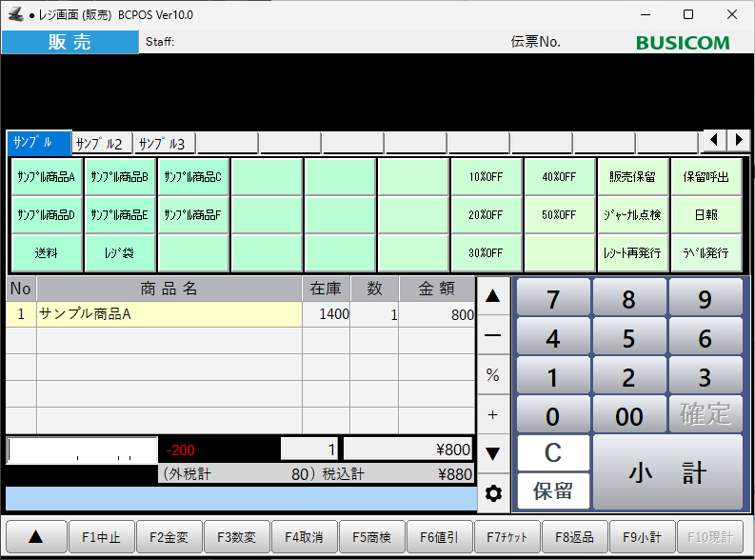Image resolution: width=755 pixels, height=560 pixels.
Task: Click the minus quantity button
Action: coord(493,336)
